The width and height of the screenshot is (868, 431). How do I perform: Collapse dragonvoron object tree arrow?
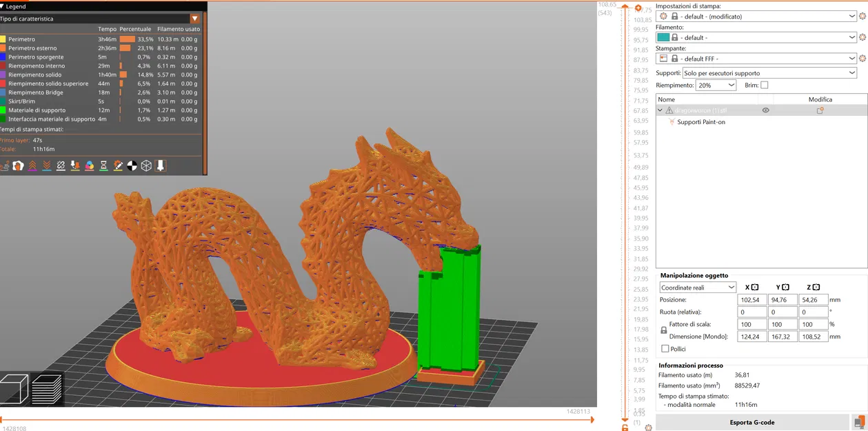point(660,110)
